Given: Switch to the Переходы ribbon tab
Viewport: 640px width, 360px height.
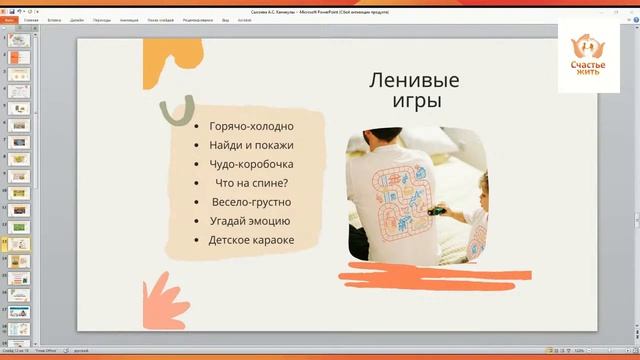Looking at the screenshot, I should (x=102, y=20).
